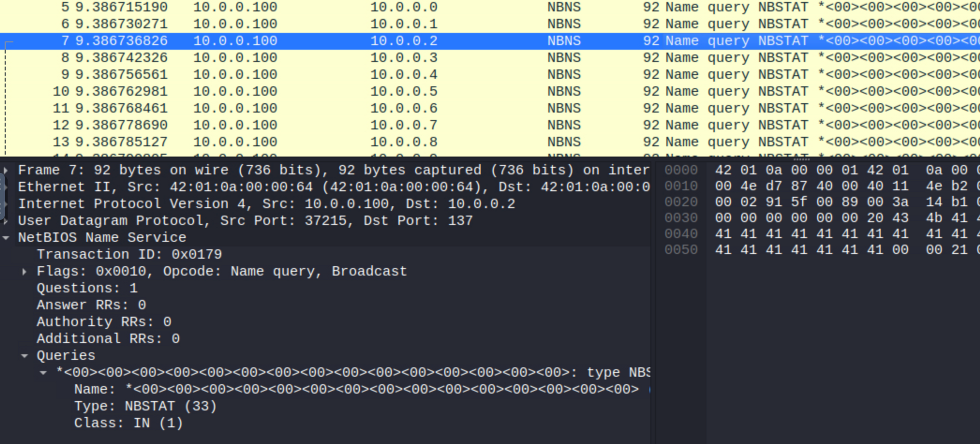Collapse the query name type NBSTAT entry

[x=43, y=373]
